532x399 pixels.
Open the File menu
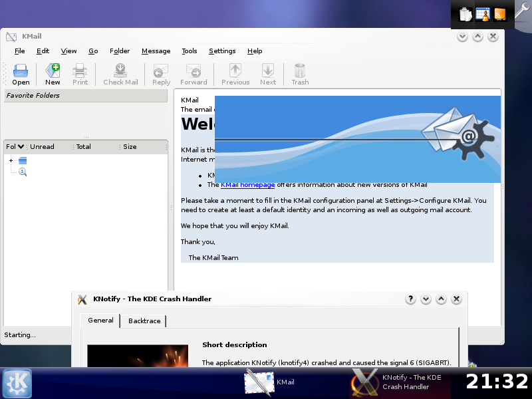coord(19,51)
